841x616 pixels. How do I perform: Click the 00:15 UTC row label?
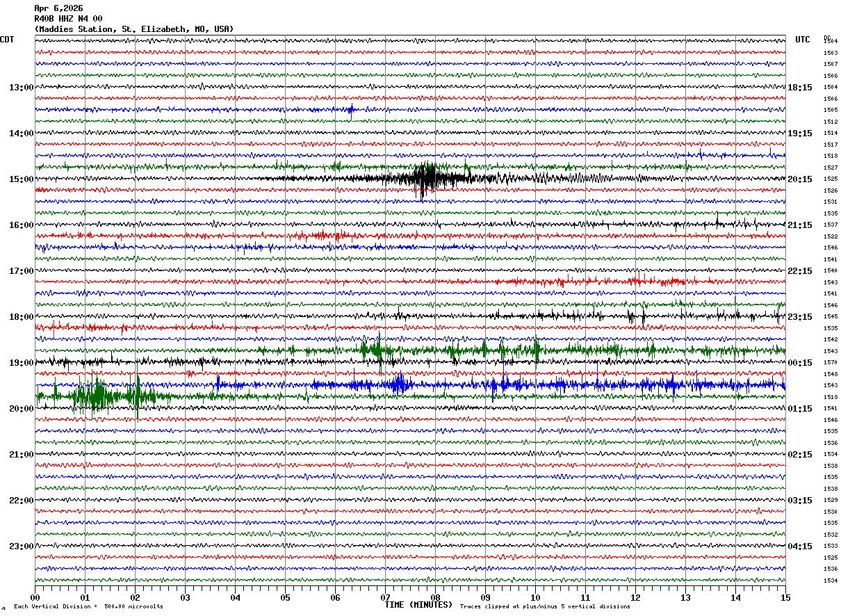[800, 362]
